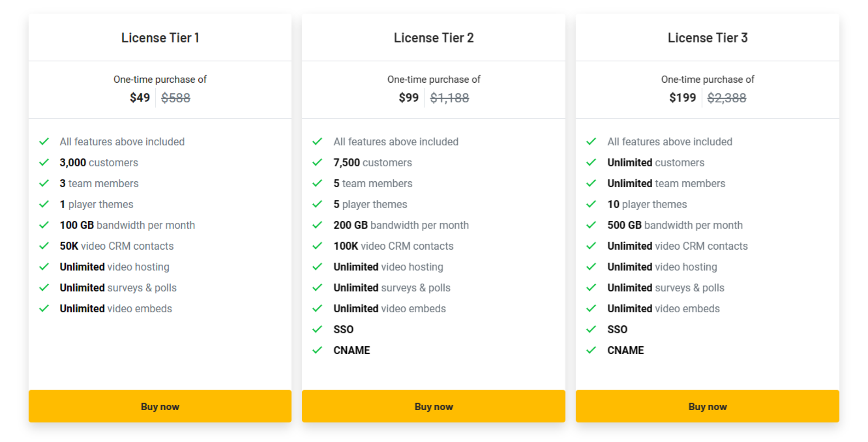Select Buy now under License Tier 3
Viewport: 868px width, 442px height.
[x=707, y=406]
